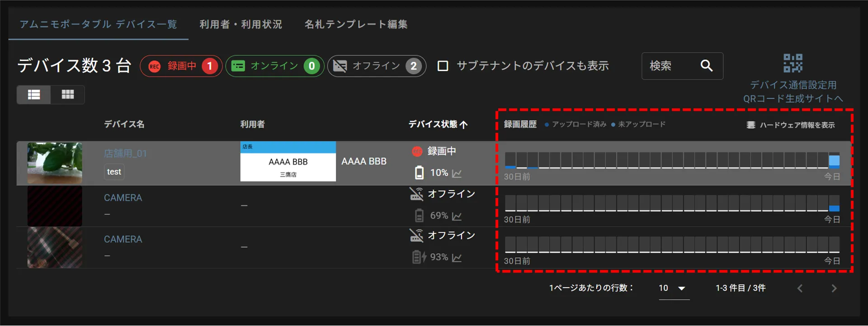
Task: Click ハードウェア情報を表示 button
Action: pyautogui.click(x=791, y=125)
